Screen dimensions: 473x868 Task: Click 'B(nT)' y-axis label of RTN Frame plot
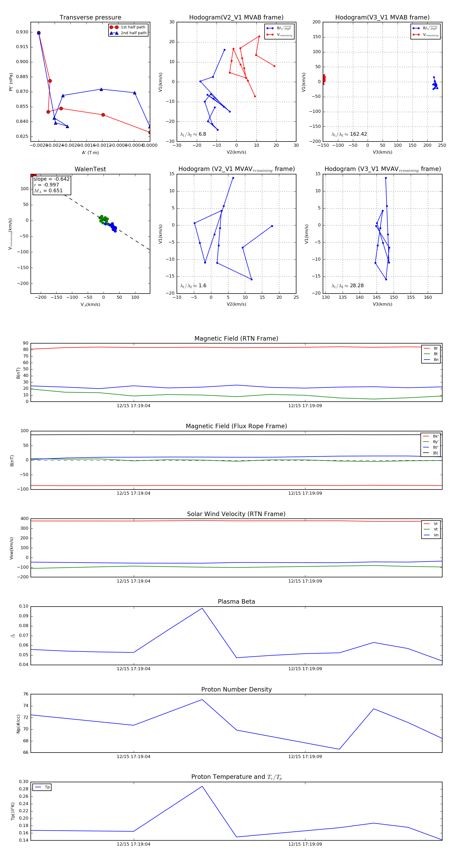tap(18, 373)
